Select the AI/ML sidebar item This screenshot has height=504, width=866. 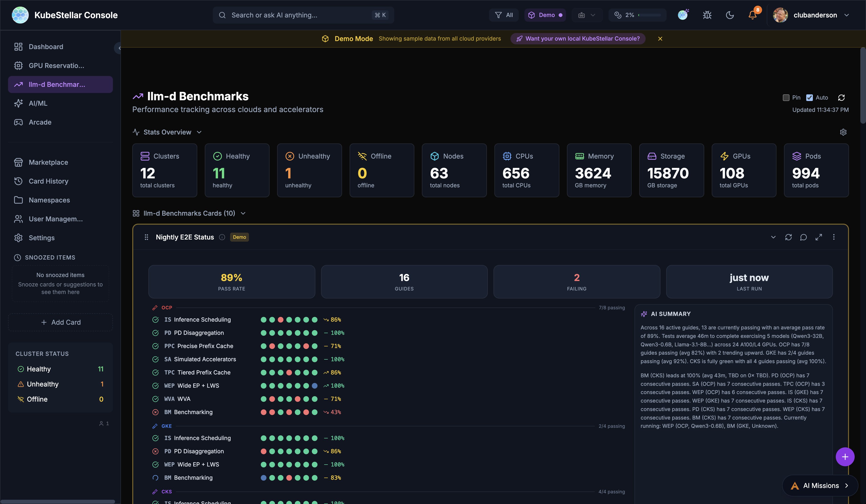coord(38,103)
